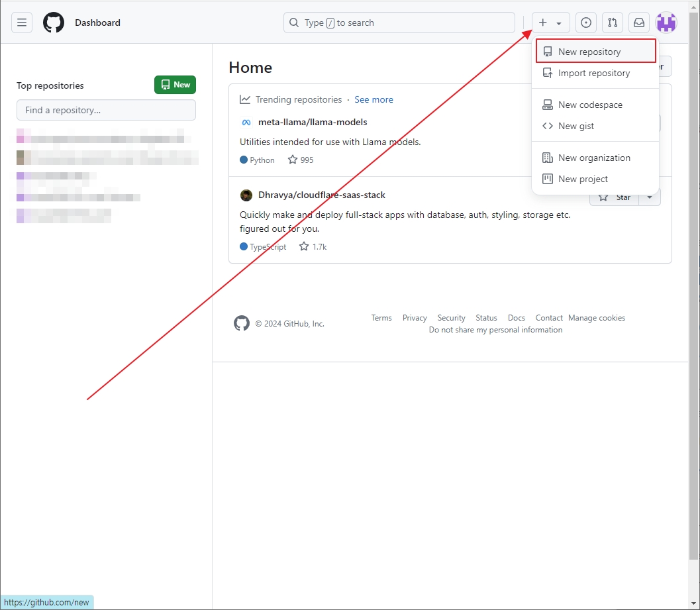Open the Status footer link

pyautogui.click(x=485, y=317)
